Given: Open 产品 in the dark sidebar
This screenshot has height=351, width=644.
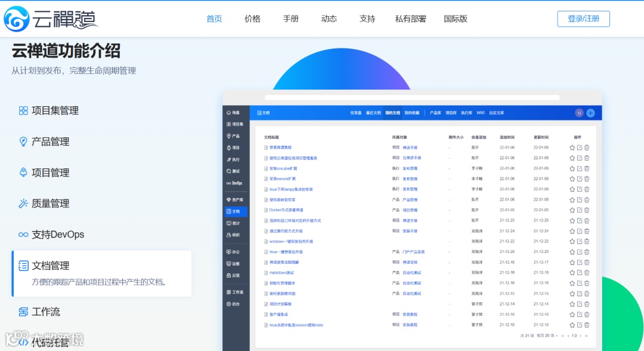Looking at the screenshot, I should pyautogui.click(x=233, y=136).
